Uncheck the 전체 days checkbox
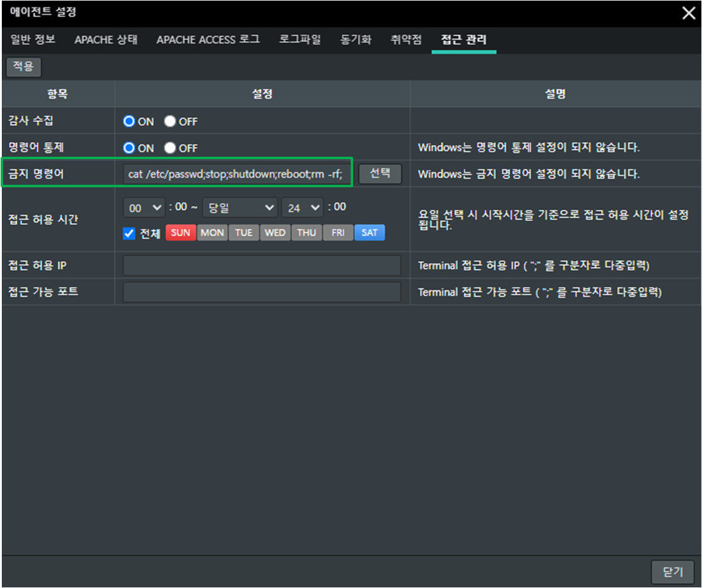702x588 pixels. pos(129,234)
